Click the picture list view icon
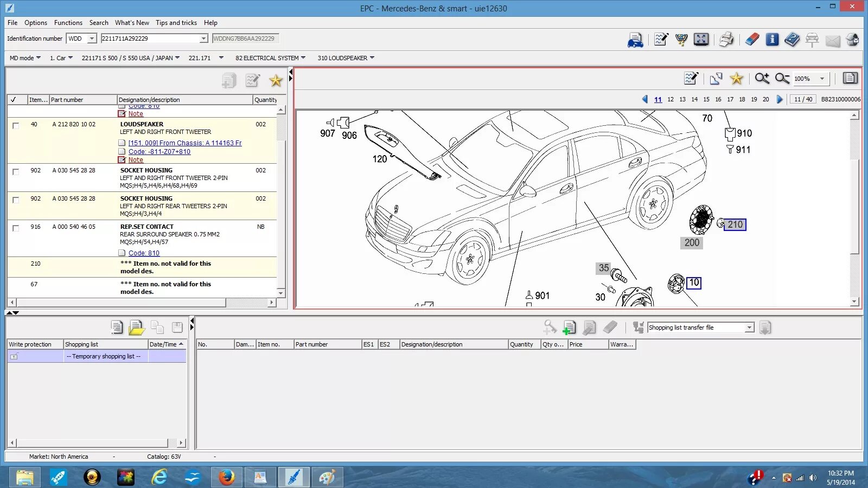Image resolution: width=868 pixels, height=488 pixels. (850, 78)
